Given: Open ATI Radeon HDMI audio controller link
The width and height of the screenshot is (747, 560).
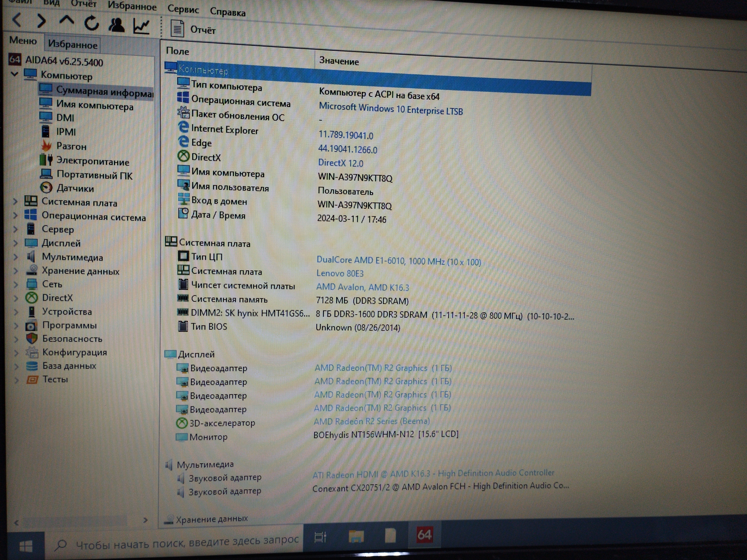Looking at the screenshot, I should [433, 474].
